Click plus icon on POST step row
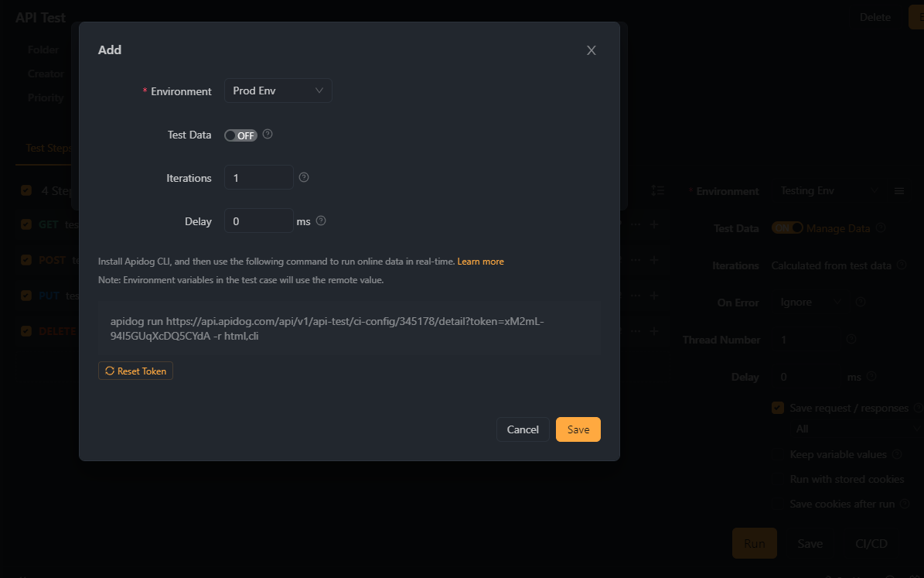Viewport: 924px width, 578px height. point(654,260)
